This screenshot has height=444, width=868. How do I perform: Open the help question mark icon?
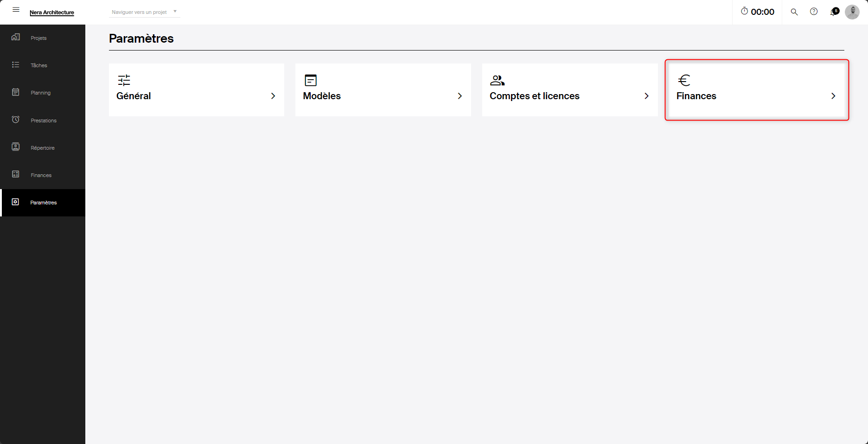point(814,12)
